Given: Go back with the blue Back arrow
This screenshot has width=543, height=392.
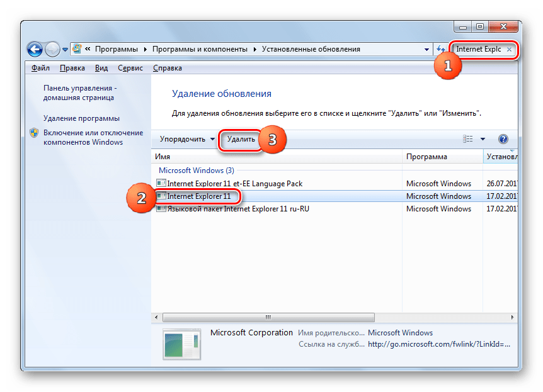Looking at the screenshot, I should (x=35, y=49).
